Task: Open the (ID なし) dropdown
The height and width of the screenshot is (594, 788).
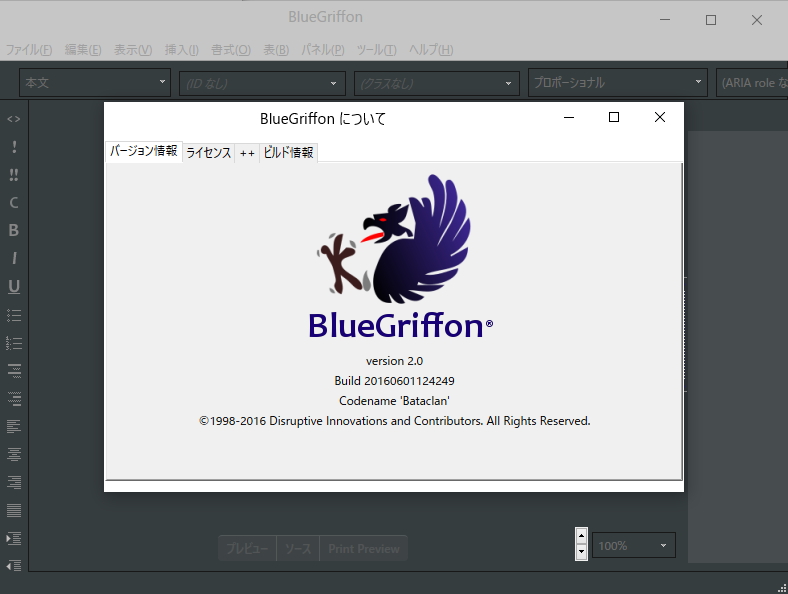Action: pos(262,83)
